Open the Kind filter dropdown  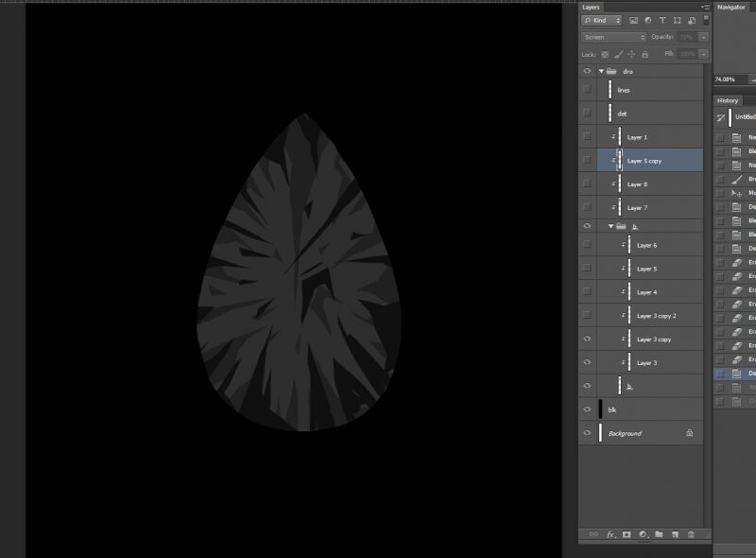pyautogui.click(x=602, y=20)
